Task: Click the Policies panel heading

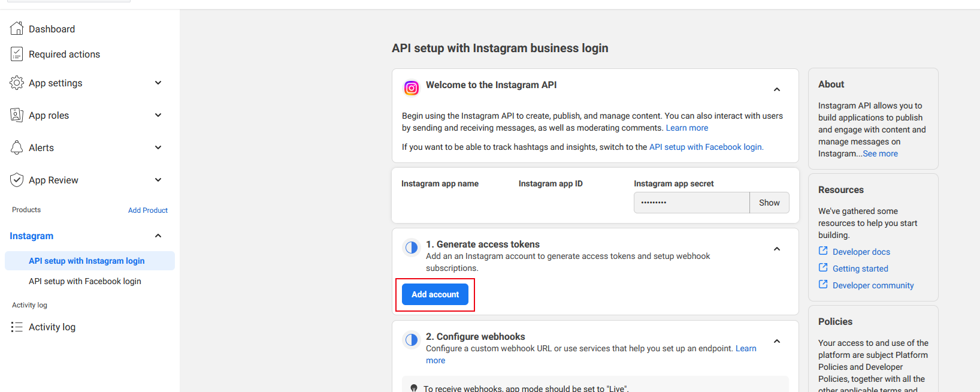Action: 835,321
